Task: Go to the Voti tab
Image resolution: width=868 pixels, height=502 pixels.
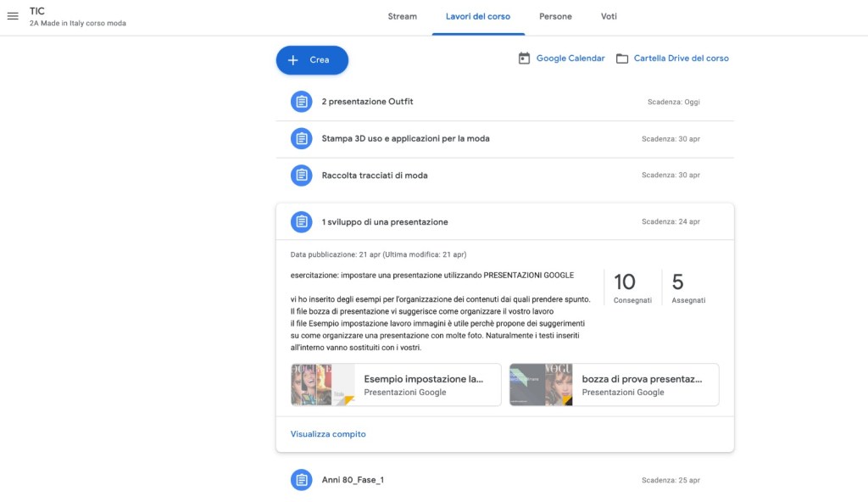Action: coord(609,17)
